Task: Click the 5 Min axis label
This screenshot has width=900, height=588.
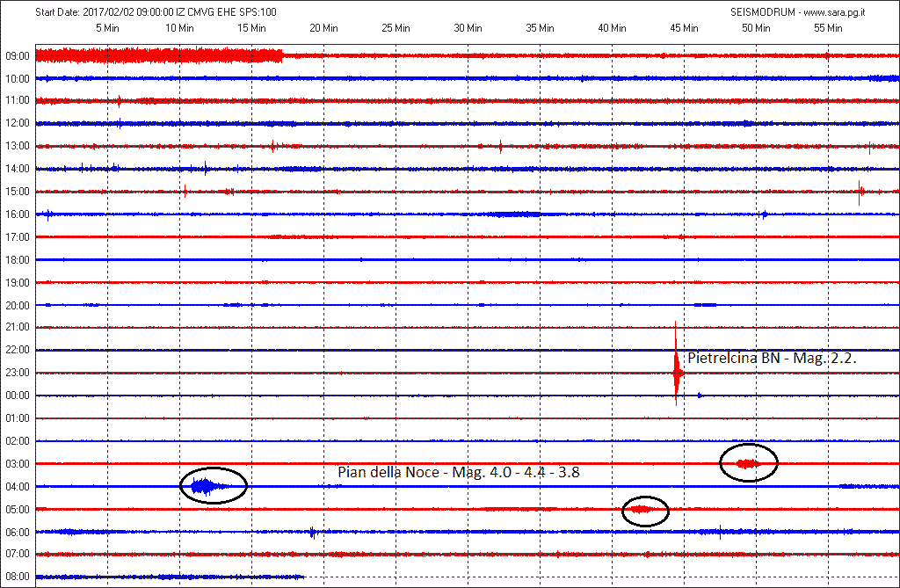Action: (x=107, y=27)
